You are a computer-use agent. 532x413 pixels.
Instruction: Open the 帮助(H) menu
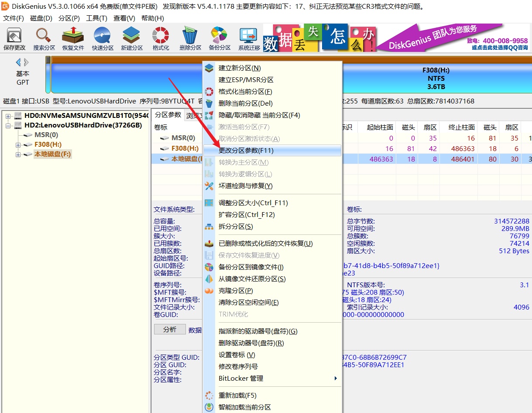pyautogui.click(x=152, y=18)
